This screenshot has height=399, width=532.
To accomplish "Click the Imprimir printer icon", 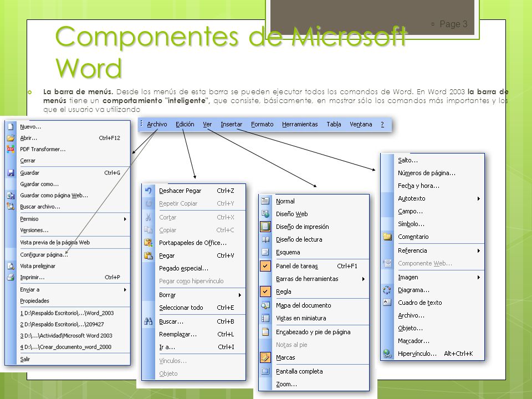I will 11,277.
